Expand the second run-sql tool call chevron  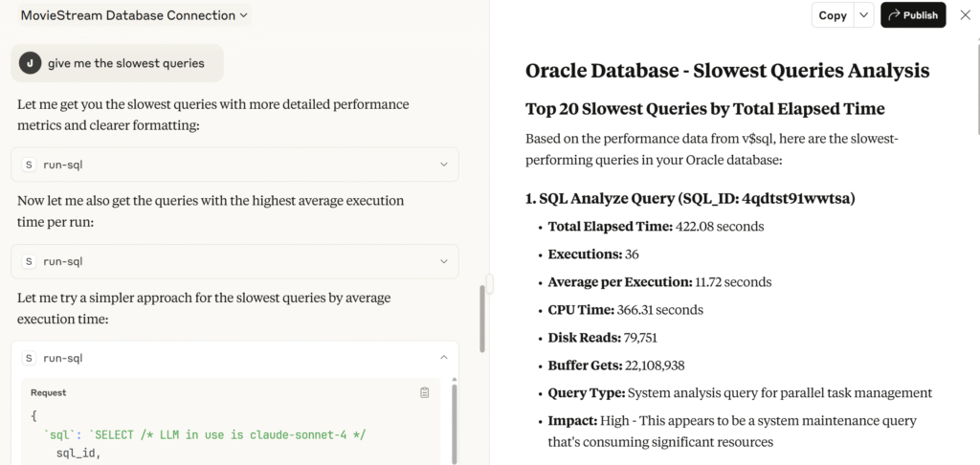[x=443, y=261]
